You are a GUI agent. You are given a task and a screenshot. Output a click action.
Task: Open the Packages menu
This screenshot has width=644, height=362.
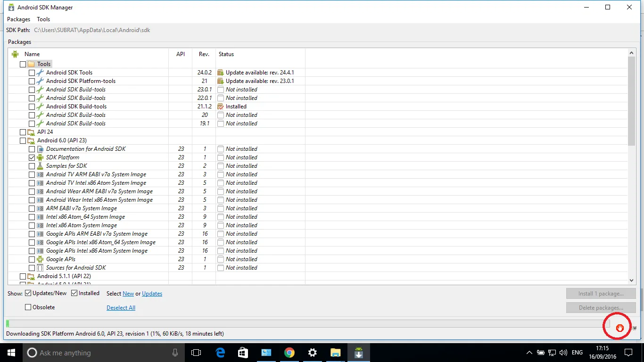click(18, 19)
